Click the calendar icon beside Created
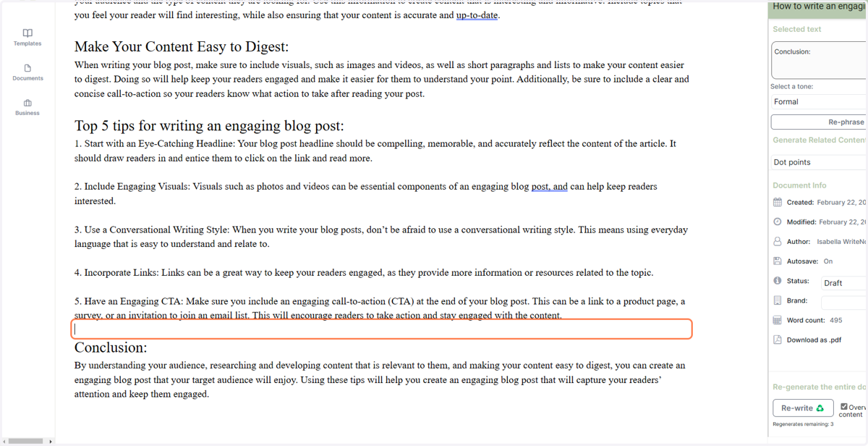This screenshot has width=868, height=446. (x=778, y=202)
